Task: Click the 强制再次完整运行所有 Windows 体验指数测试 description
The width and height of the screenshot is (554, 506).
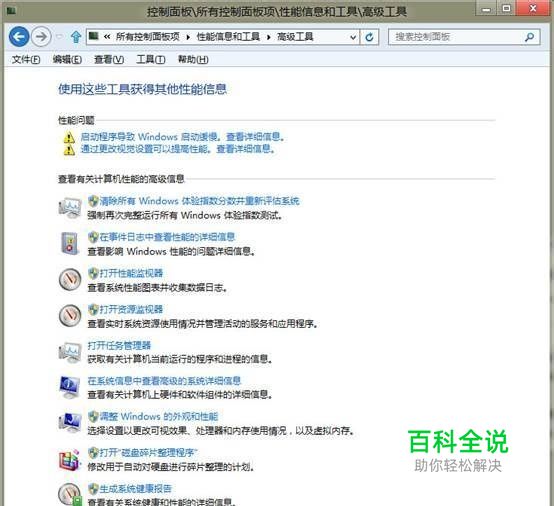Action: [x=185, y=215]
